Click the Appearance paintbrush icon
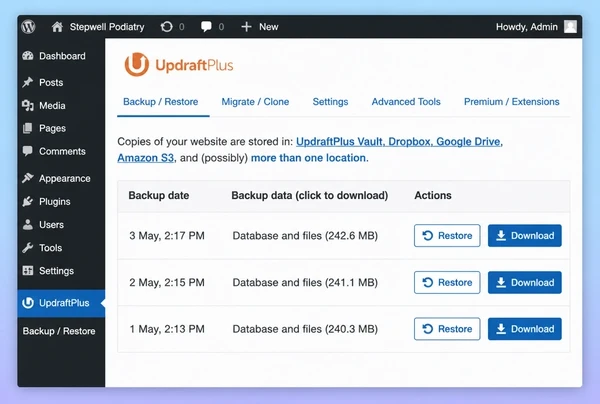The width and height of the screenshot is (600, 404). [28, 178]
